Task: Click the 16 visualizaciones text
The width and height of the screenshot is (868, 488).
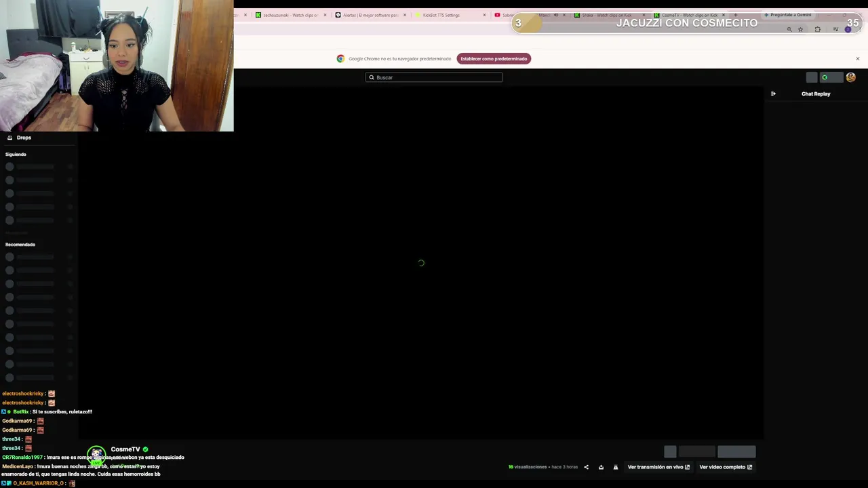Action: [x=528, y=467]
